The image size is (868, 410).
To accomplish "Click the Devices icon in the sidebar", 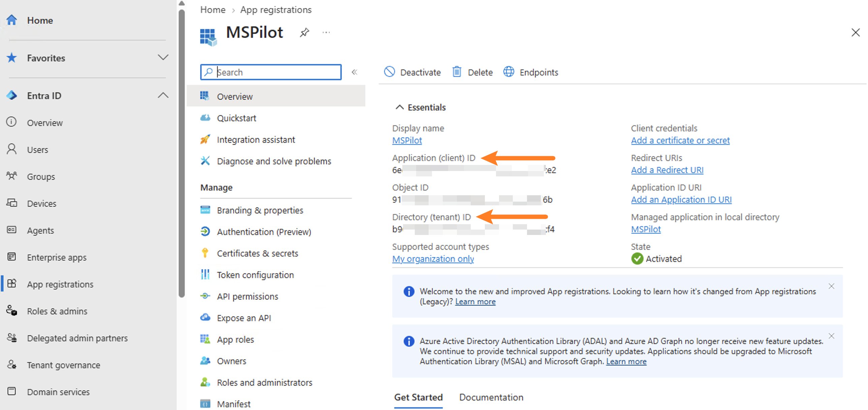I will [x=11, y=203].
